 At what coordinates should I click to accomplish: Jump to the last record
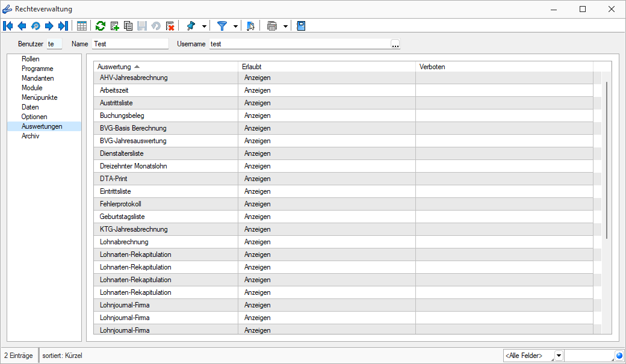[x=63, y=26]
